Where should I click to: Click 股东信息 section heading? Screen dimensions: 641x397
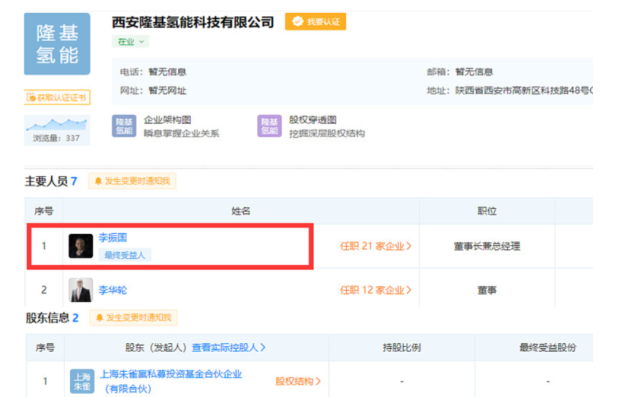tap(47, 318)
